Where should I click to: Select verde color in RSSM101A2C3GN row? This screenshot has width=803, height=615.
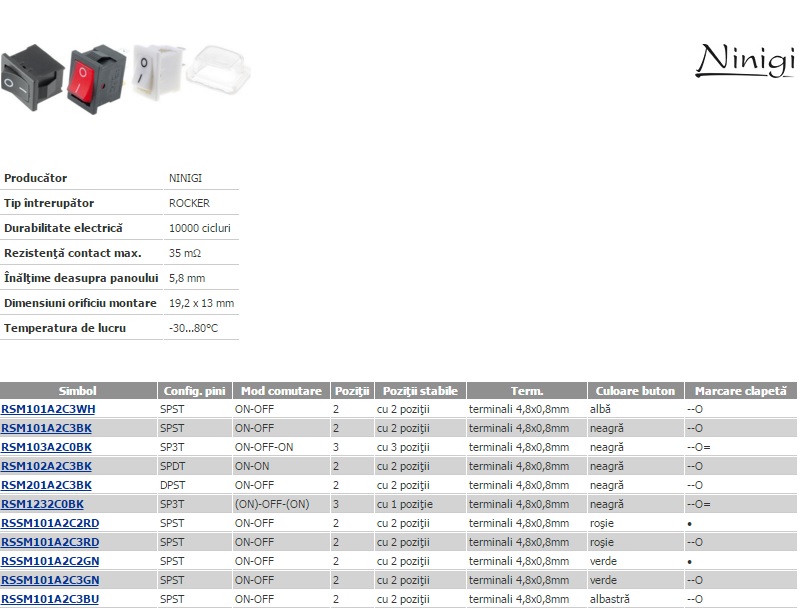[603, 580]
